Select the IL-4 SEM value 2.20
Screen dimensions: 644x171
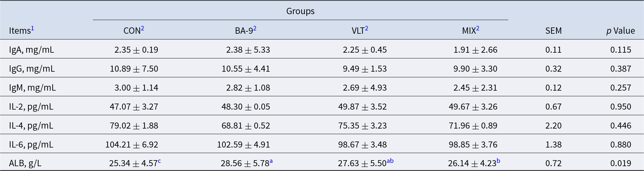[x=553, y=126]
